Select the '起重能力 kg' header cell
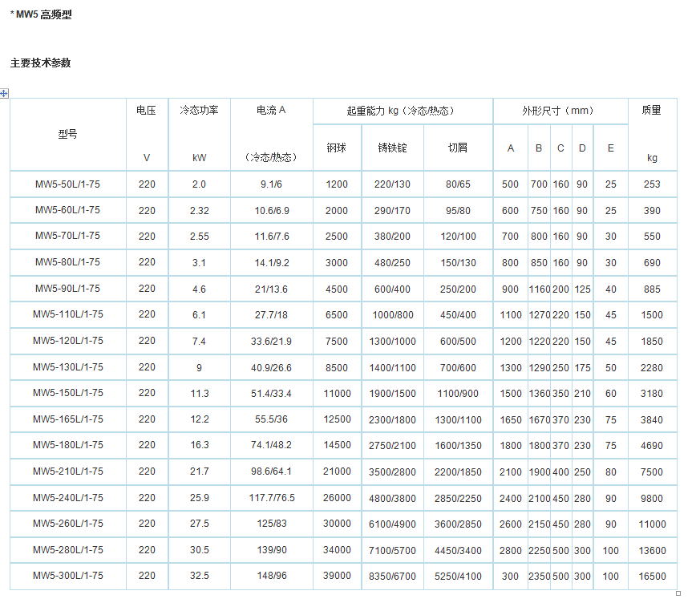This screenshot has width=700, height=603. [x=401, y=111]
